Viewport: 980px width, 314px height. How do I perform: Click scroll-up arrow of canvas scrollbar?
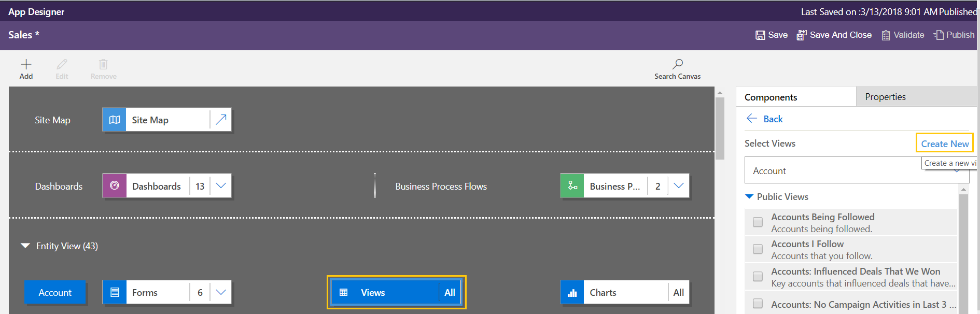click(720, 92)
